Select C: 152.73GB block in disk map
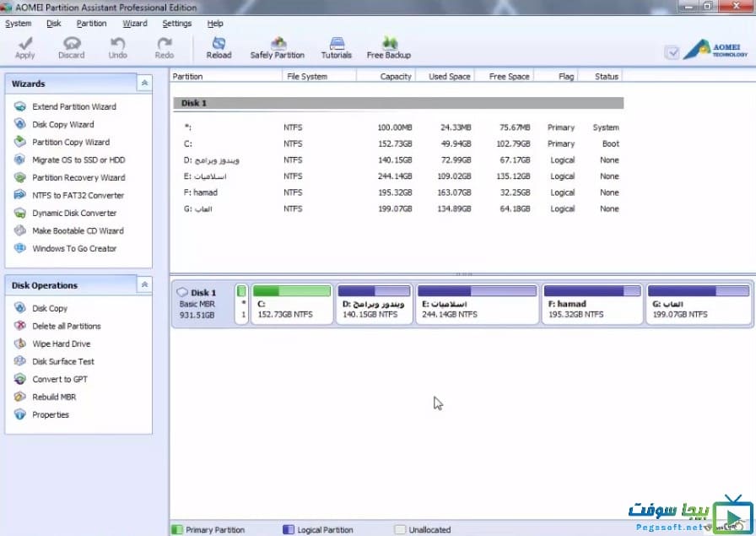The height and width of the screenshot is (536, 756). pyautogui.click(x=292, y=304)
